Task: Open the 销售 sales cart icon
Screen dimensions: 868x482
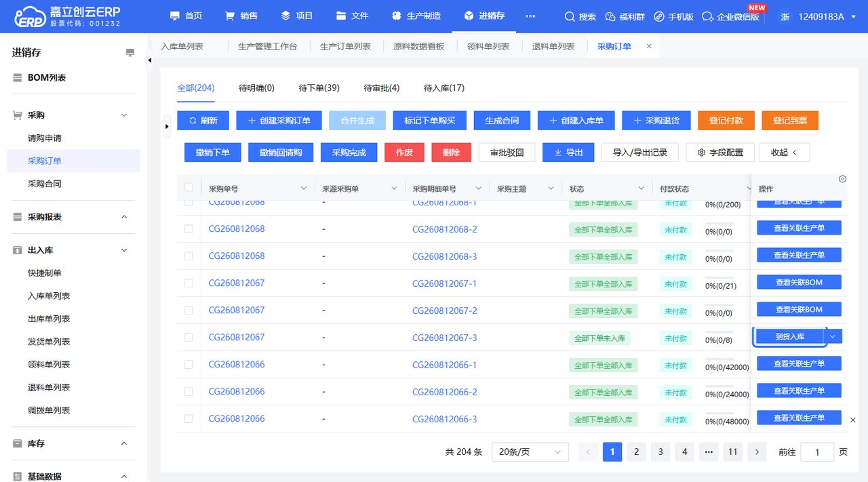Action: click(x=230, y=16)
